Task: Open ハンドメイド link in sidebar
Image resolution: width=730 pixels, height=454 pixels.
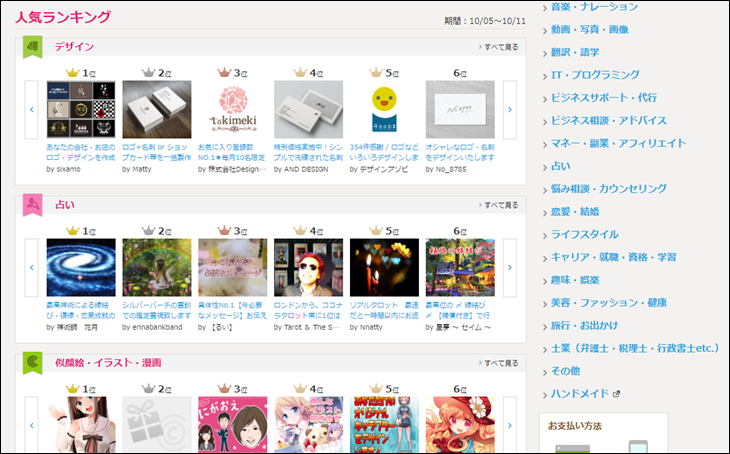Action: point(580,393)
